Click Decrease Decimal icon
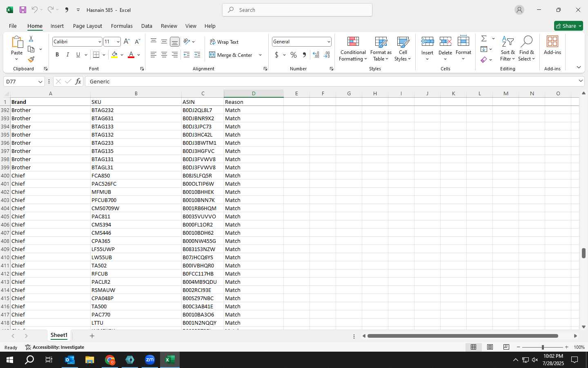The width and height of the screenshot is (588, 368). tap(327, 55)
